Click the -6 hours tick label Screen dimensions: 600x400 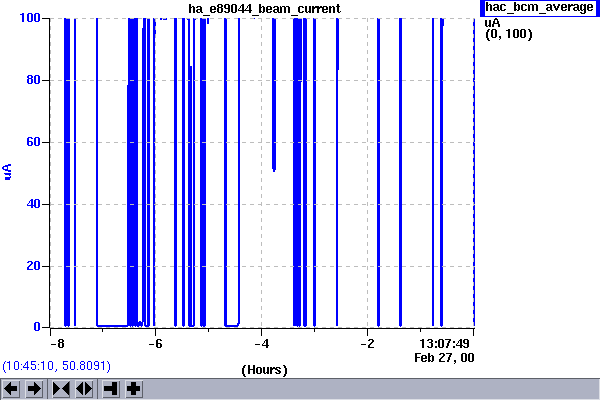click(x=155, y=343)
